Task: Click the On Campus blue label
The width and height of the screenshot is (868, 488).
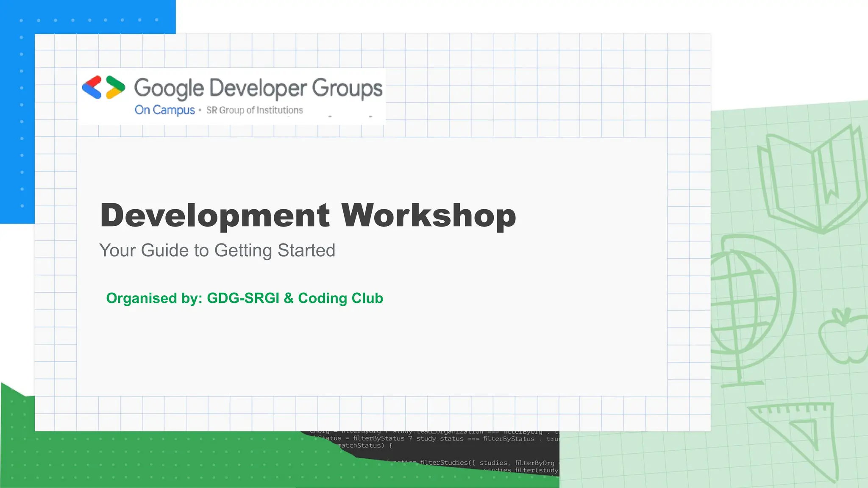Action: 164,110
